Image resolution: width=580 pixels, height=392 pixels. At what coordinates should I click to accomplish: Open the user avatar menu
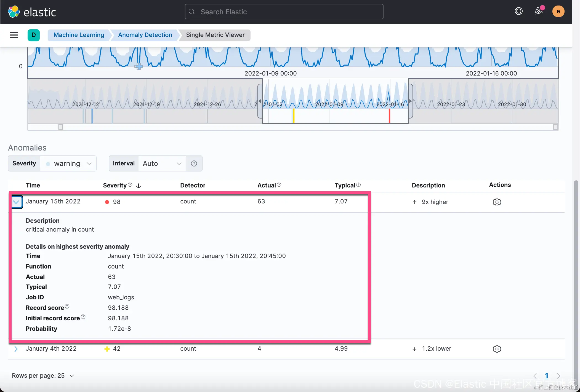click(x=558, y=11)
